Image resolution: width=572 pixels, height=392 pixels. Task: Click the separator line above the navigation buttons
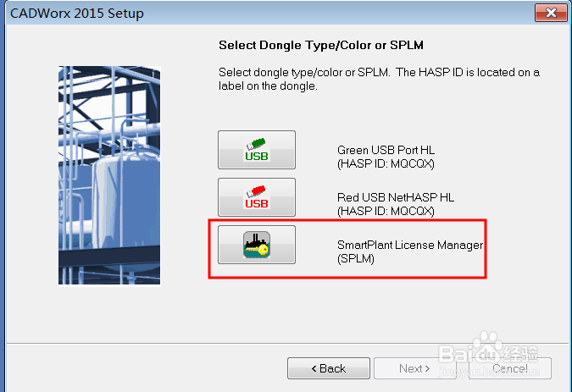286,343
